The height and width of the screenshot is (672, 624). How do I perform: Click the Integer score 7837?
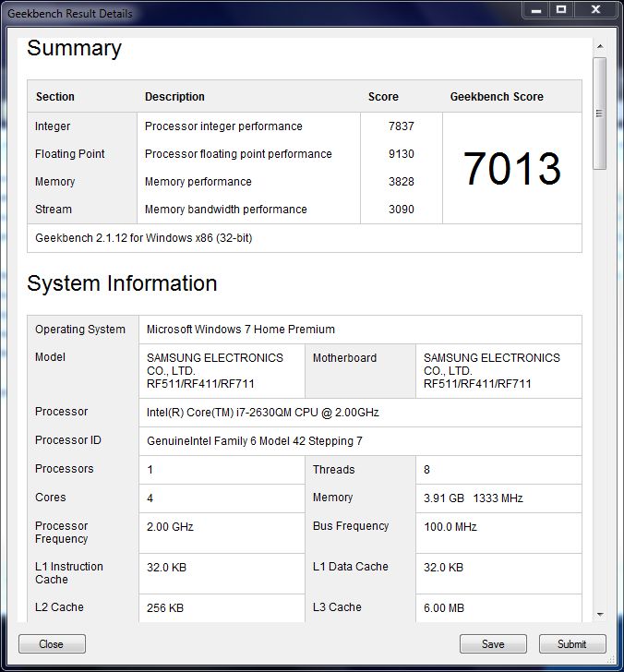[402, 126]
